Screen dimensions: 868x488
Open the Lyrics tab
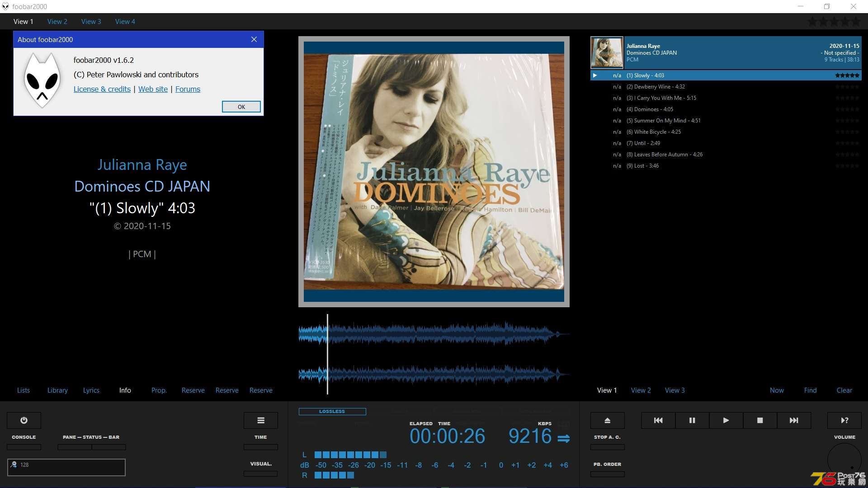tap(91, 390)
